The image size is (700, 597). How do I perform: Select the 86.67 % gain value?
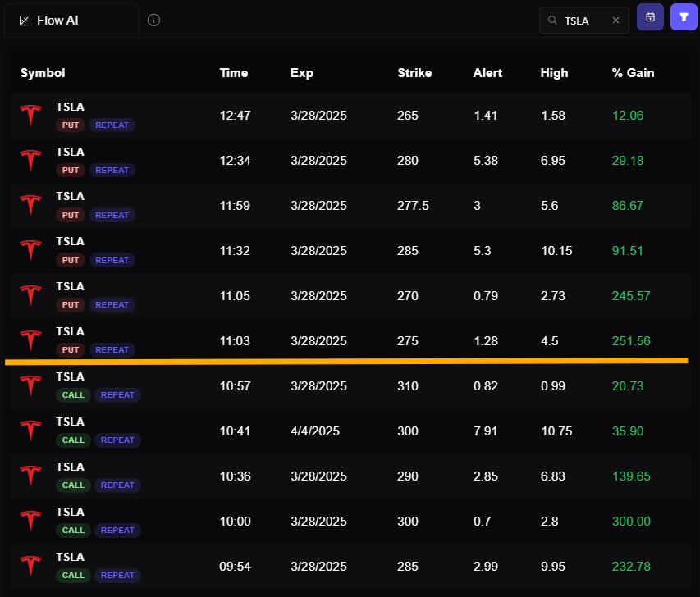[628, 205]
